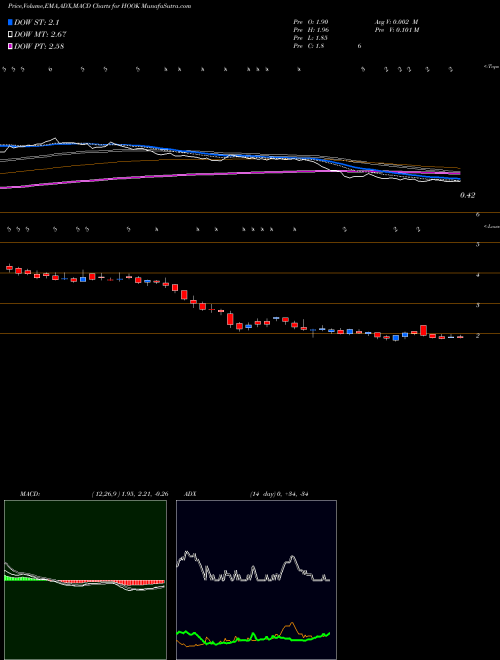Click the 0.42 value beside the EMA lines
500x660 pixels.
click(467, 195)
